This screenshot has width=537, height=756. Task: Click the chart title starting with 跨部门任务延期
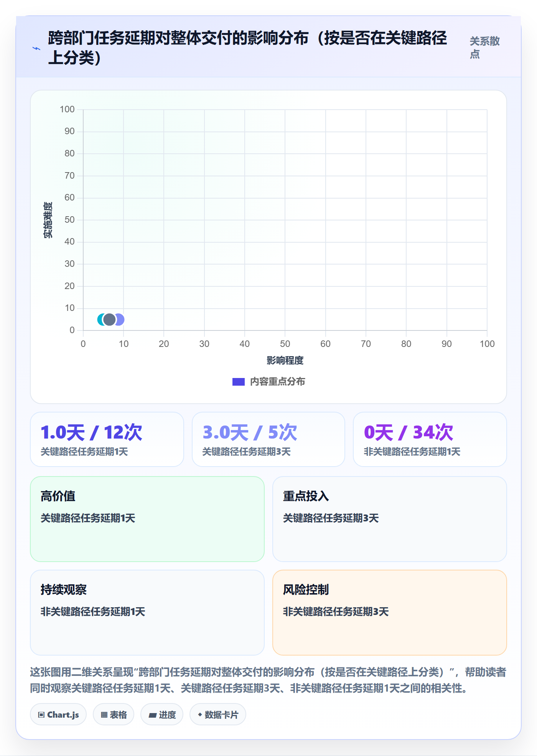tap(247, 48)
